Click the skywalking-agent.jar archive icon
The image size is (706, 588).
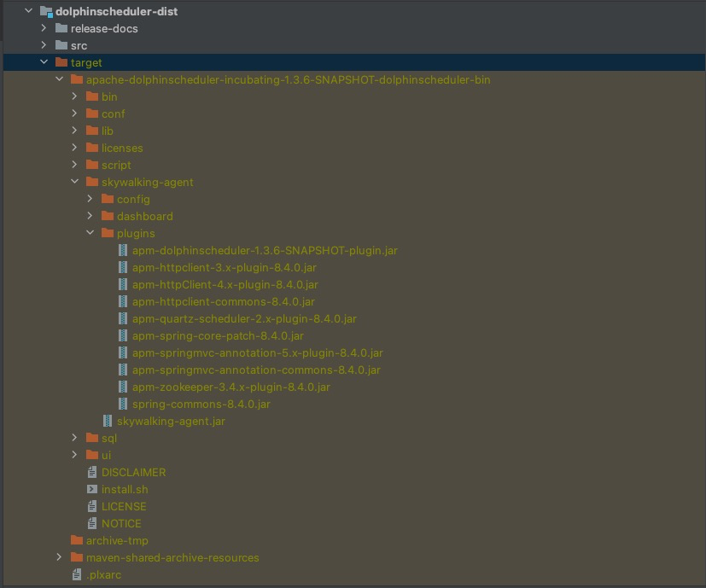coord(108,421)
